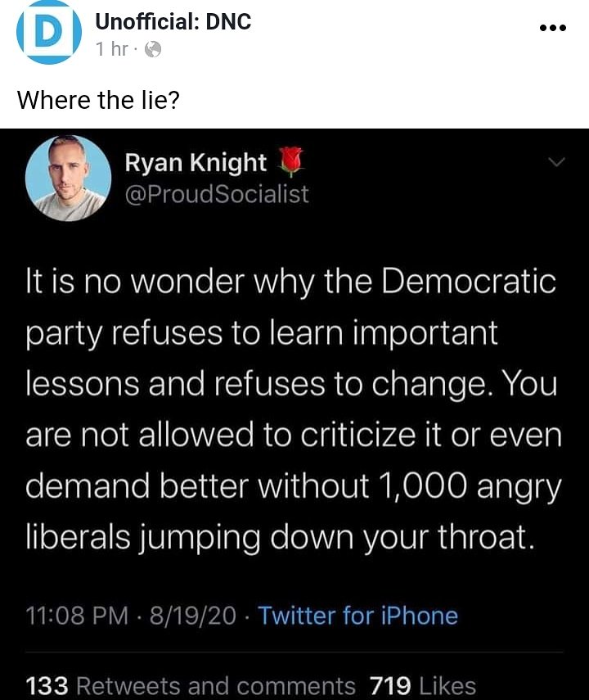The width and height of the screenshot is (589, 700).
Task: Click the rose emoji beside Ryan Knight
Action: (x=290, y=162)
